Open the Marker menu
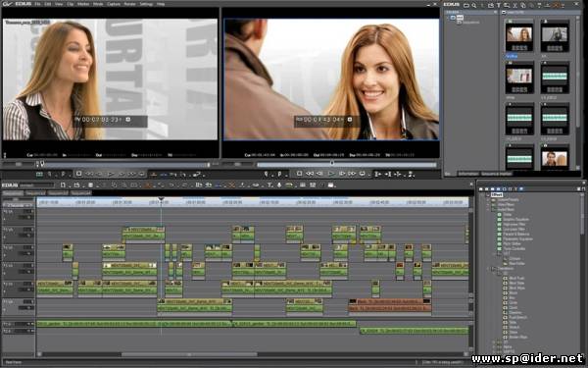Image resolution: width=588 pixels, height=368 pixels. point(83,4)
